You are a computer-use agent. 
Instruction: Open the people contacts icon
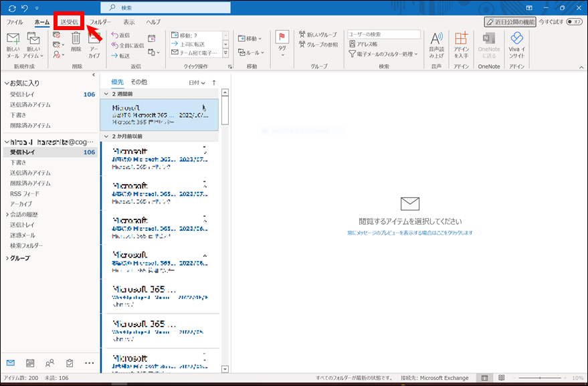pos(50,363)
